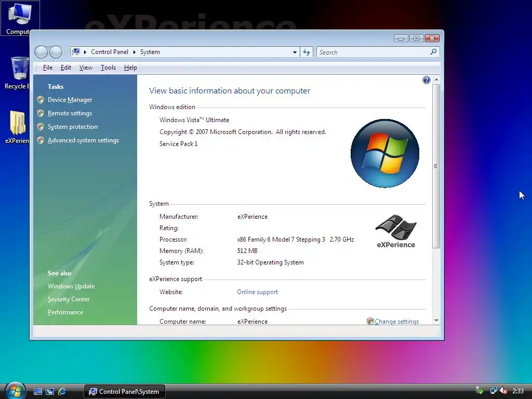This screenshot has width=532, height=399.
Task: Click the scrollbar down arrow
Action: click(436, 320)
